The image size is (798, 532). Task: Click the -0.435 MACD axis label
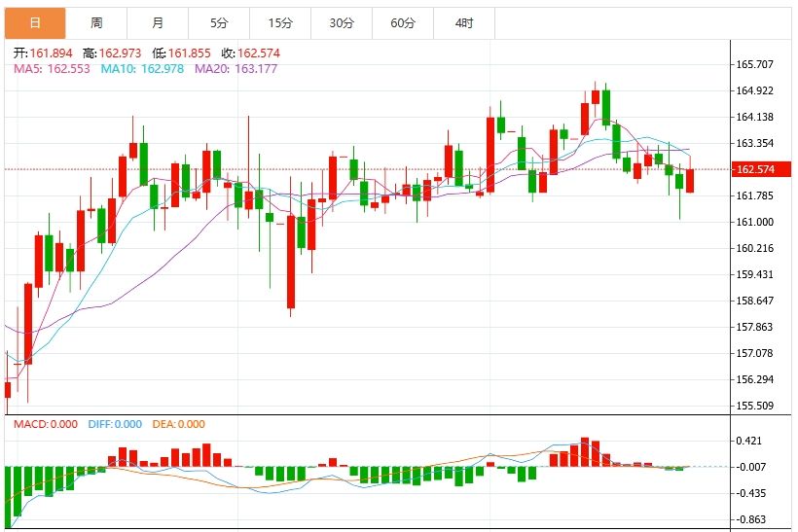click(x=750, y=493)
